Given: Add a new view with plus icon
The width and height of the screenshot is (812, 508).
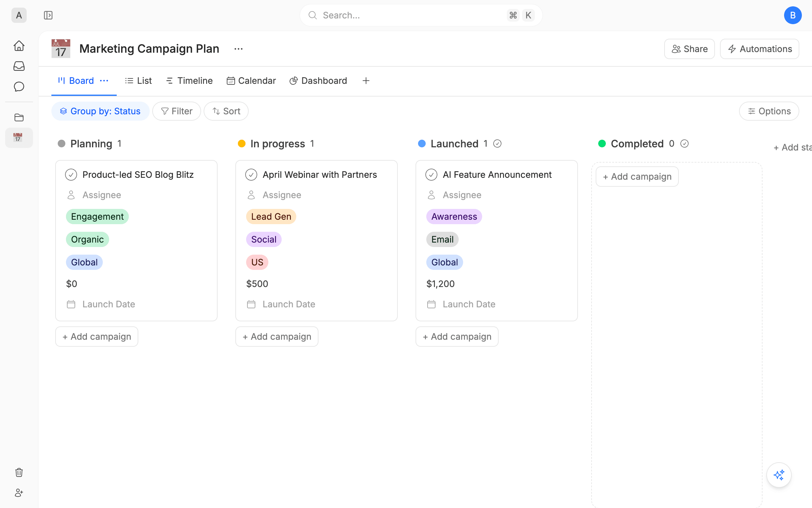Looking at the screenshot, I should (x=366, y=81).
